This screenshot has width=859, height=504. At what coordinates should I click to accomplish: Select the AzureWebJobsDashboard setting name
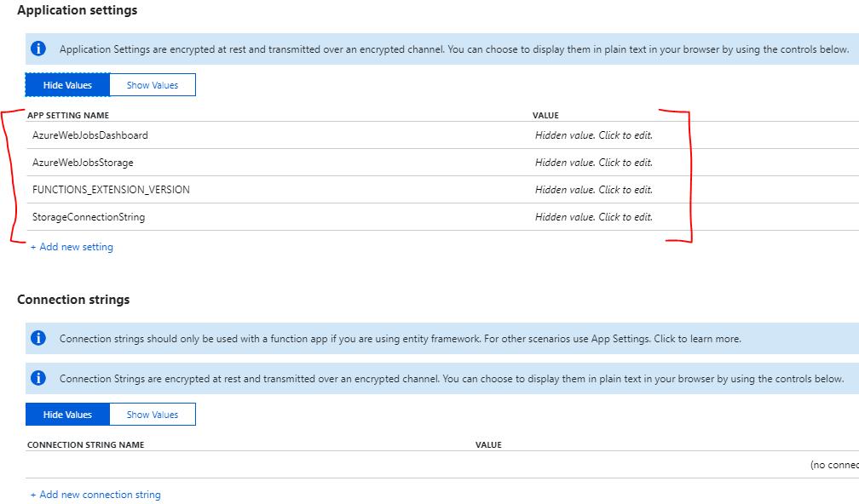[89, 135]
